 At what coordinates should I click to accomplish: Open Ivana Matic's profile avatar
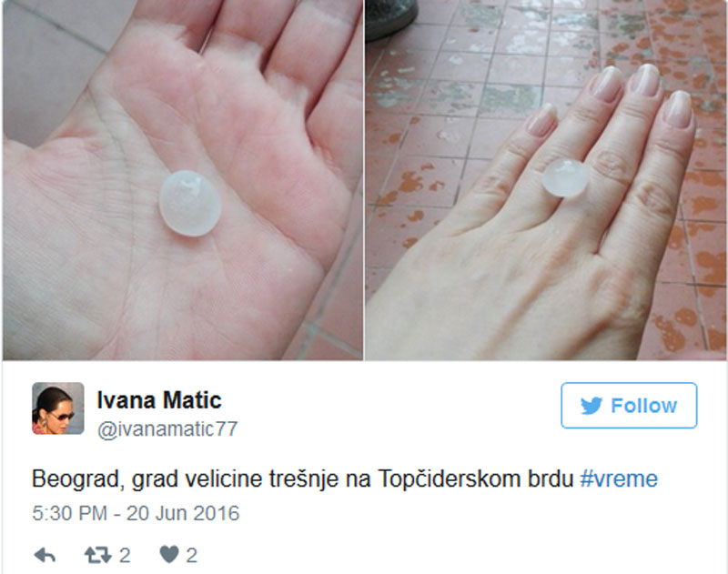tap(58, 408)
